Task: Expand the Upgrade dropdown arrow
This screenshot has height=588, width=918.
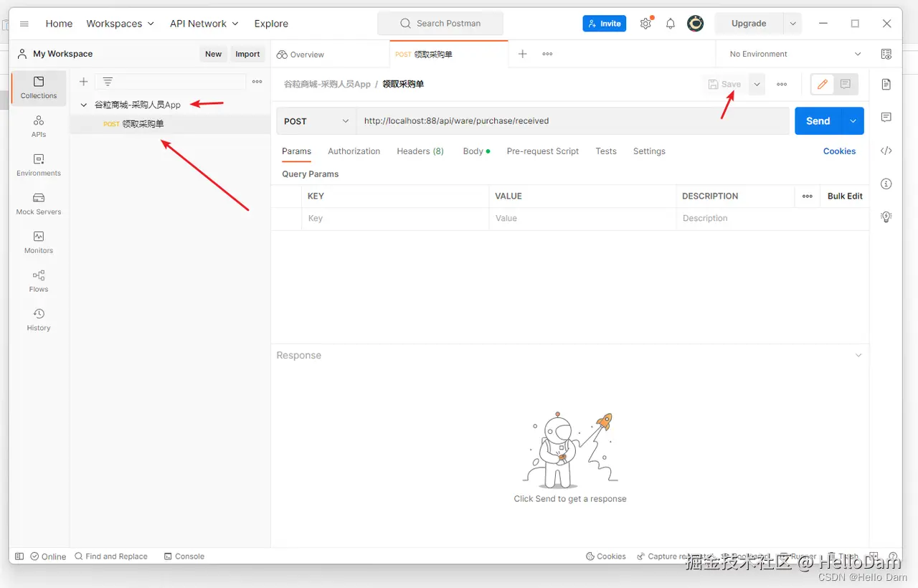Action: coord(792,24)
